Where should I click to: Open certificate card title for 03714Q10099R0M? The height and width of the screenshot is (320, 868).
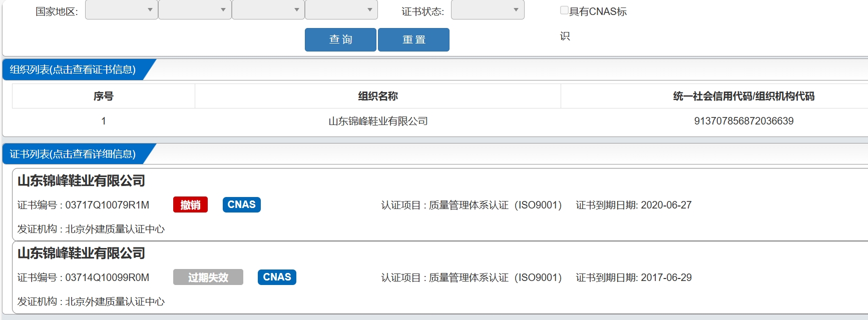[81, 253]
